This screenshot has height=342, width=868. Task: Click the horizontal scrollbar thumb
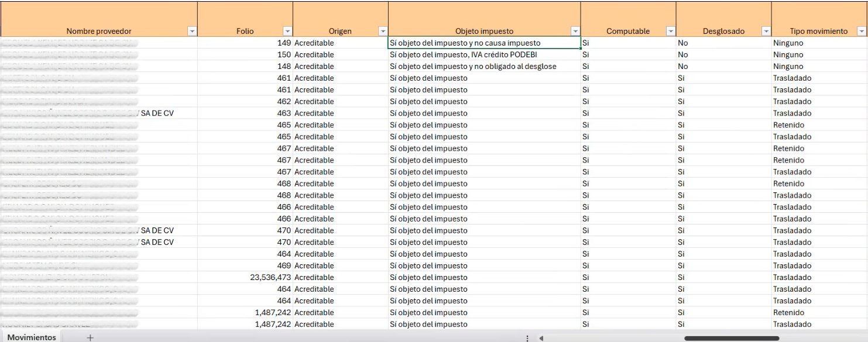pos(731,338)
